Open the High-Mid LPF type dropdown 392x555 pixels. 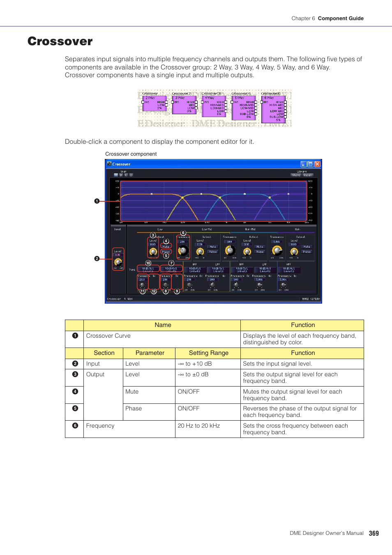(x=265, y=269)
